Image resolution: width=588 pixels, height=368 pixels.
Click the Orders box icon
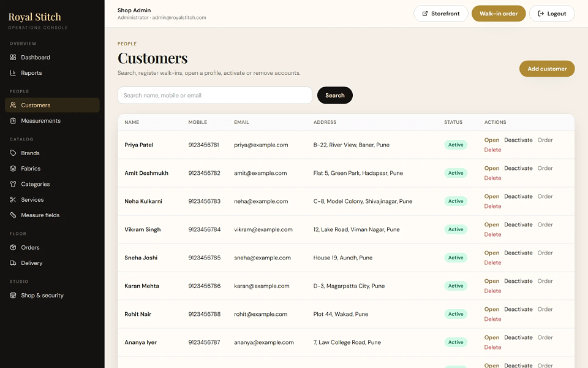point(13,247)
